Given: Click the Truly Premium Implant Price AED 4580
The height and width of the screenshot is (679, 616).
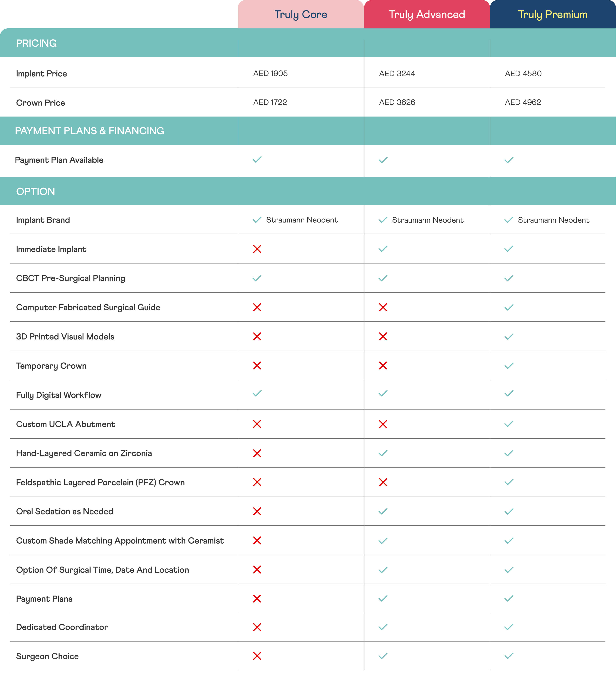Looking at the screenshot, I should pyautogui.click(x=523, y=73).
